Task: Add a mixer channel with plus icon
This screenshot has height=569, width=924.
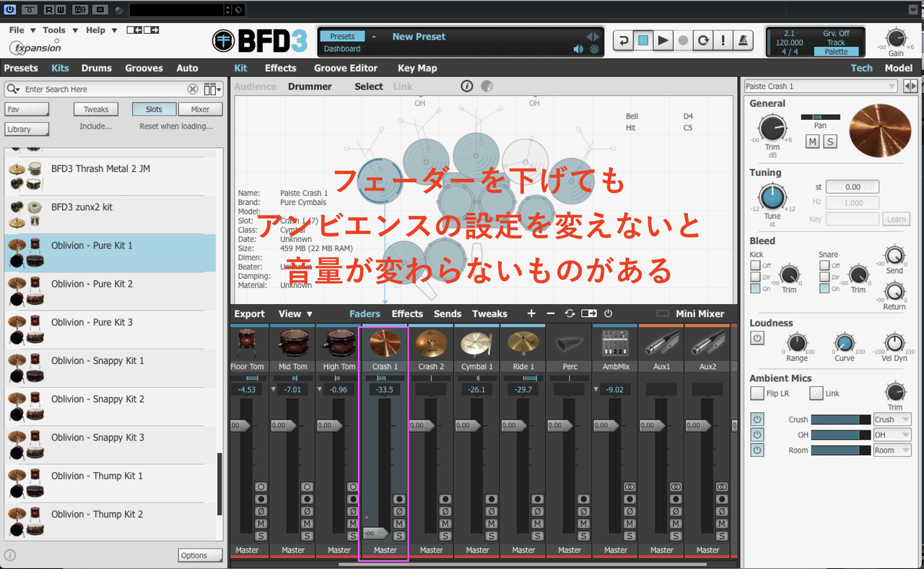Action: [x=531, y=313]
